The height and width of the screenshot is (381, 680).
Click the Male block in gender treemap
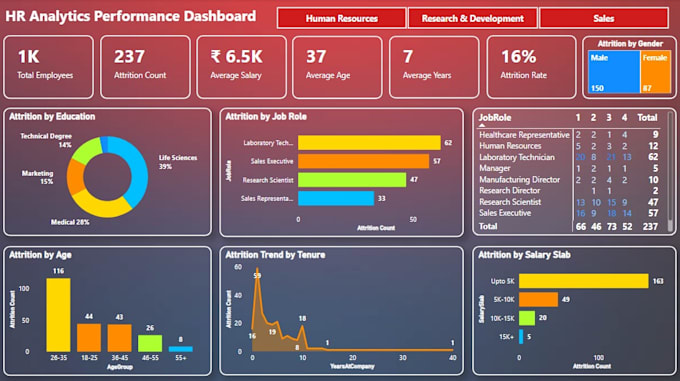click(614, 72)
